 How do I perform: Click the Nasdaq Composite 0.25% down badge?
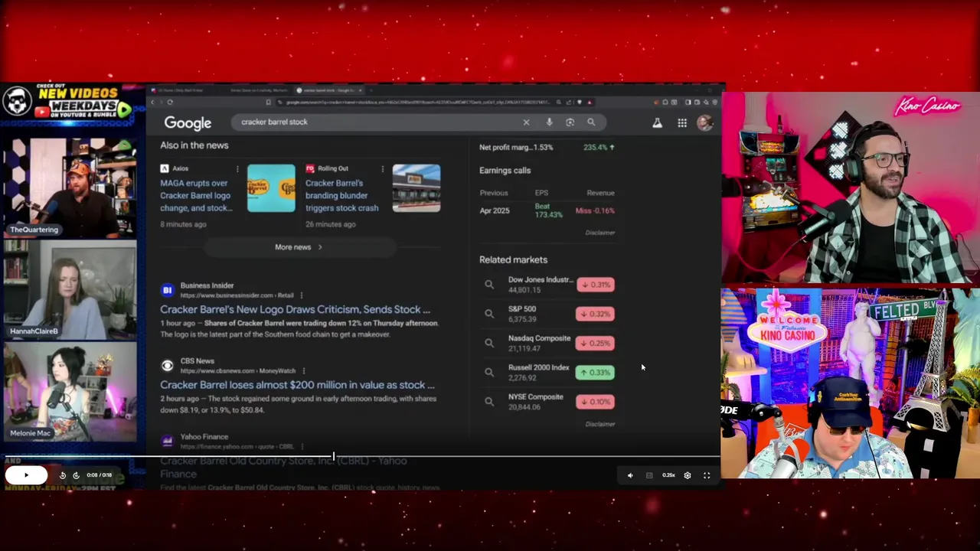(596, 343)
